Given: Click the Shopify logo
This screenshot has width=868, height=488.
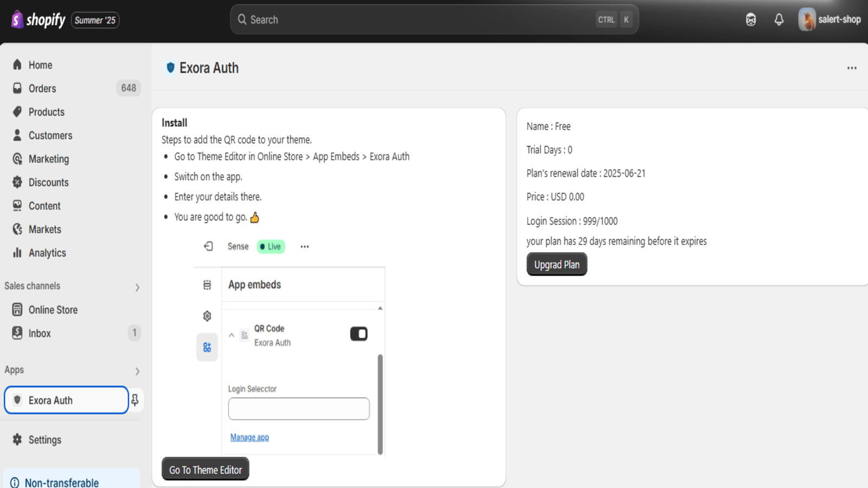Looking at the screenshot, I should 39,20.
